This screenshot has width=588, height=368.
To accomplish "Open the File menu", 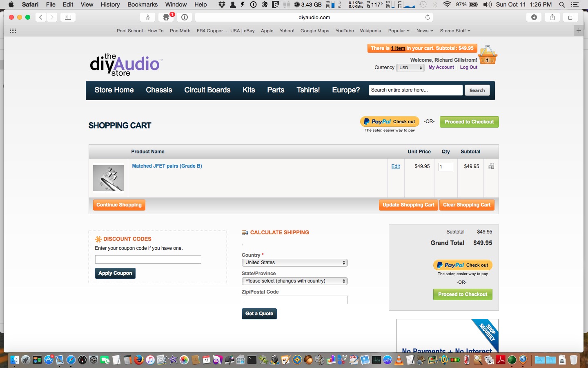I will pyautogui.click(x=51, y=4).
